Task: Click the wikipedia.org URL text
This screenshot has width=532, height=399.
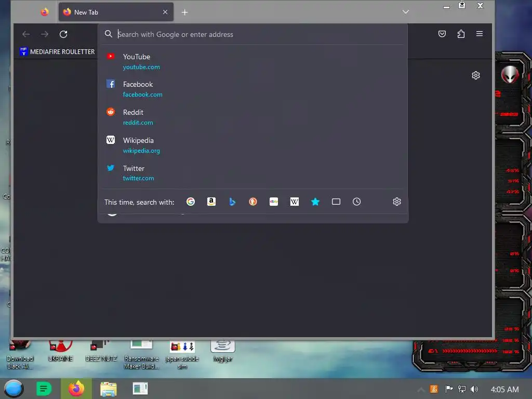Action: click(141, 151)
